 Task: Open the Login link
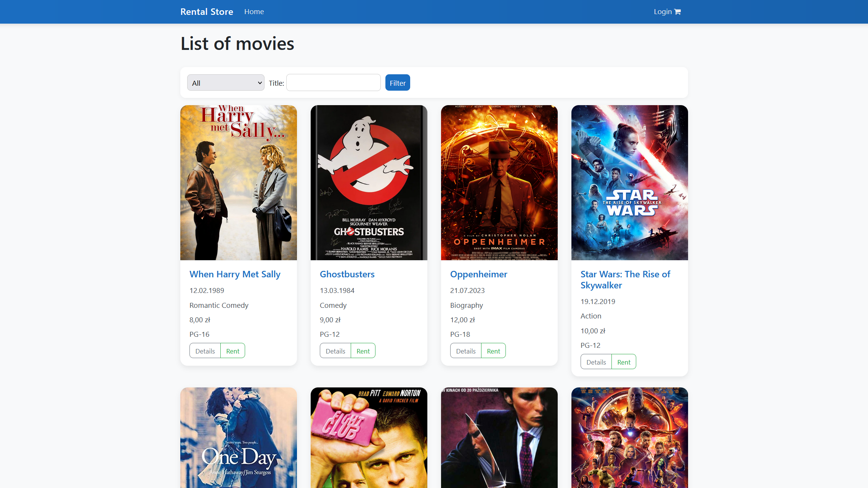coord(663,12)
